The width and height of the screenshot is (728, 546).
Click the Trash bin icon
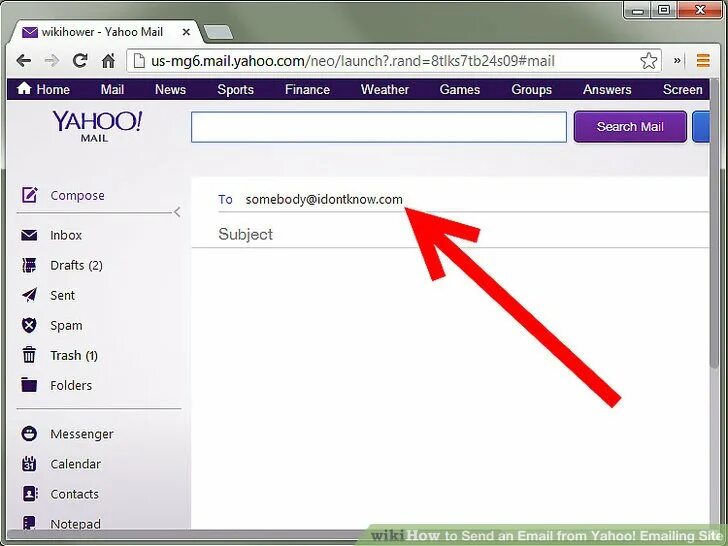pos(29,355)
